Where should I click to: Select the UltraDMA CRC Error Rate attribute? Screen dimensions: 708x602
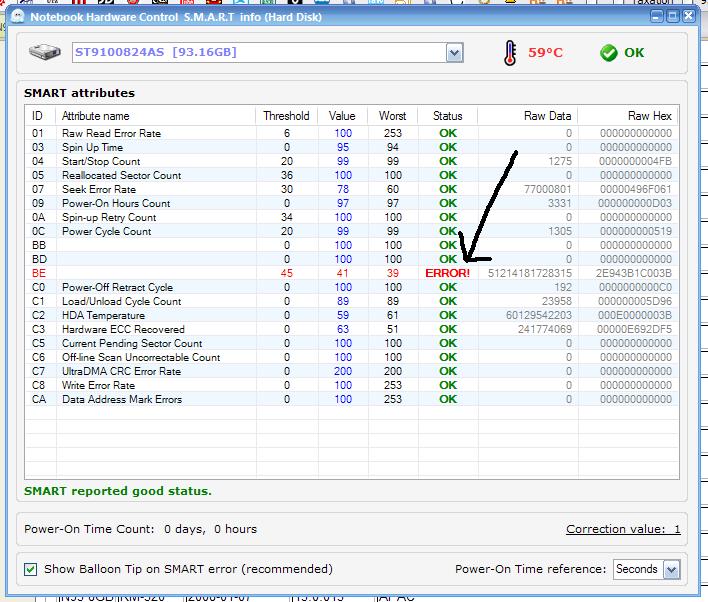coord(121,371)
